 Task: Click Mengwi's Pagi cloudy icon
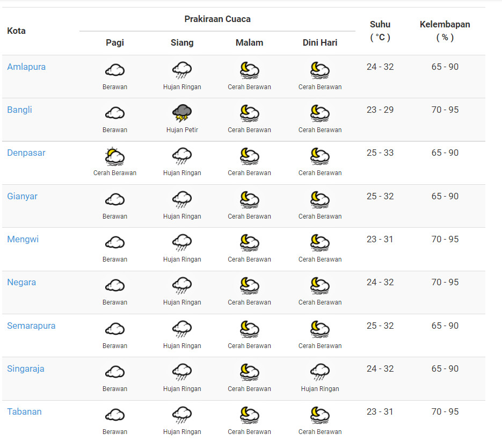pos(115,243)
